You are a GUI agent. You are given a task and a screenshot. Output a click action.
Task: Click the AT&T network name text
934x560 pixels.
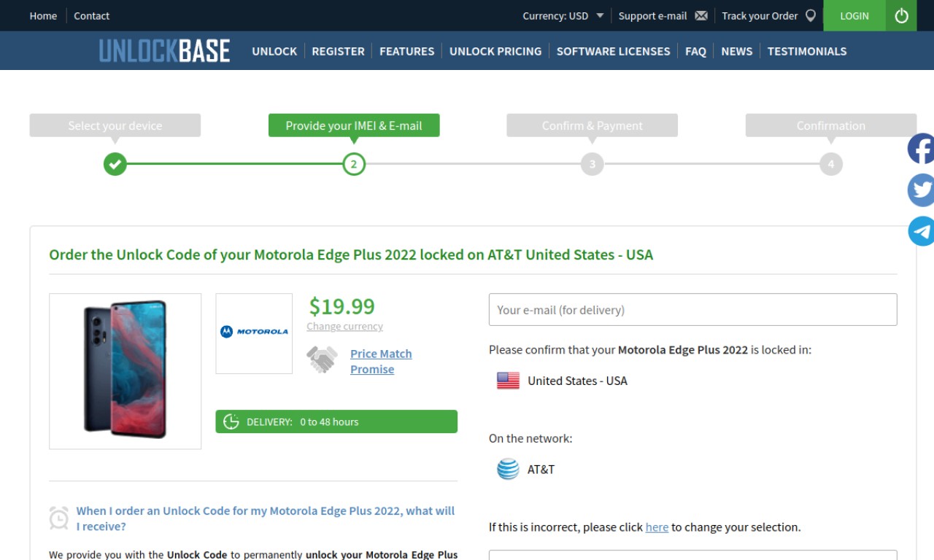541,469
